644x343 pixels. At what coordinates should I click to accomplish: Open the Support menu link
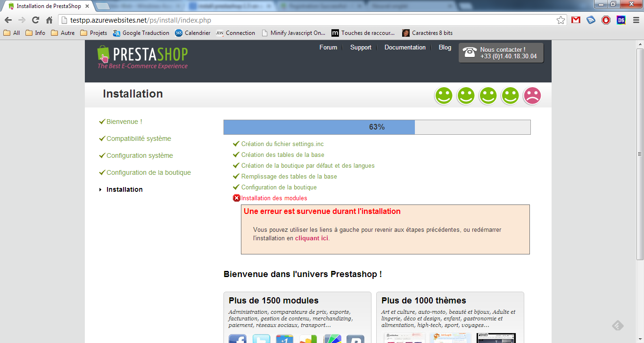point(361,48)
